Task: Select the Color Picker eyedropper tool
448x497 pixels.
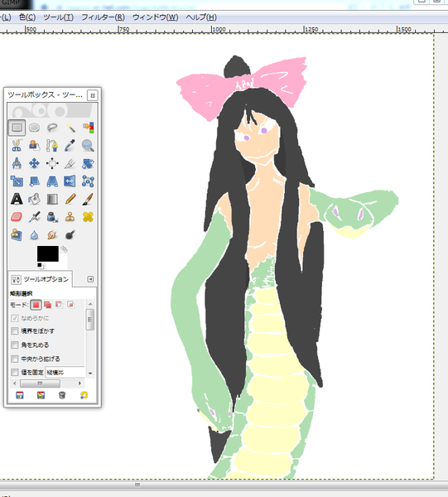Action: (70, 146)
